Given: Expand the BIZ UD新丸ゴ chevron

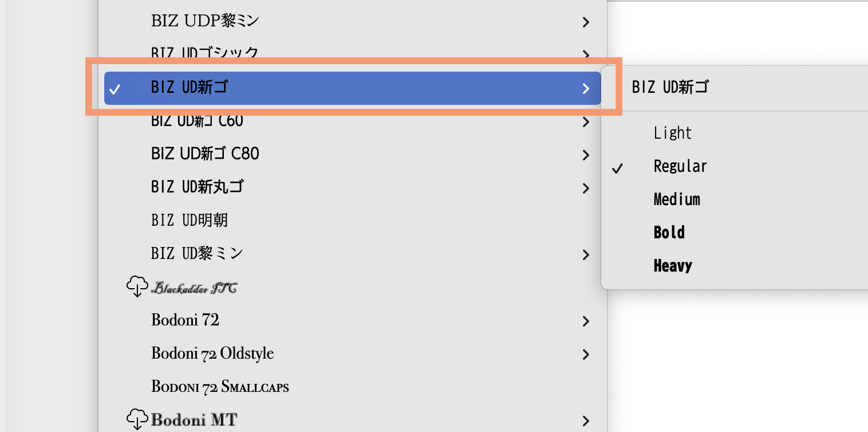Looking at the screenshot, I should 585,188.
